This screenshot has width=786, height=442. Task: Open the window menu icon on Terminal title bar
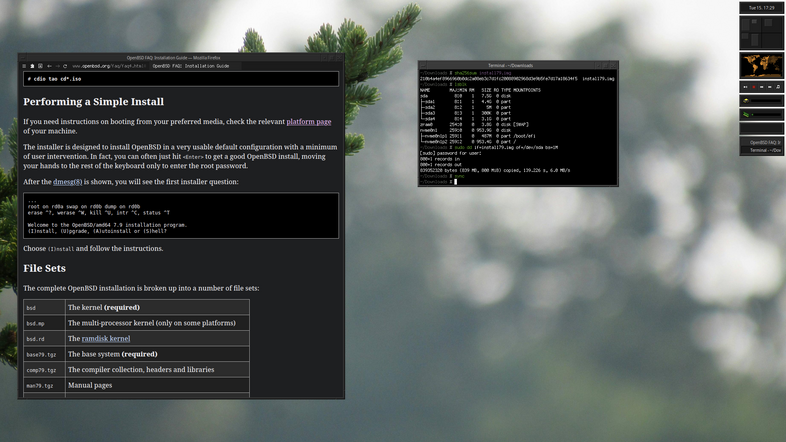coord(423,65)
